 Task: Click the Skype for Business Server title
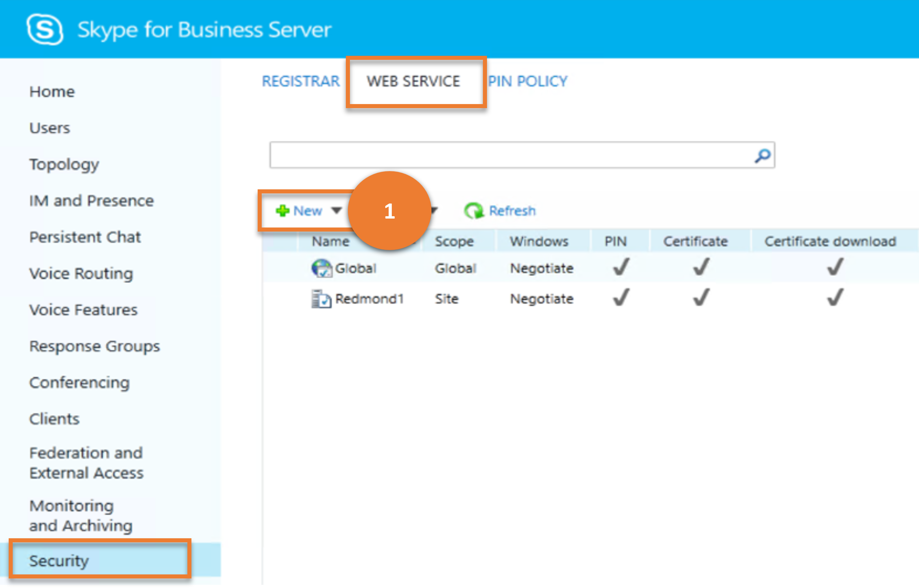(204, 30)
